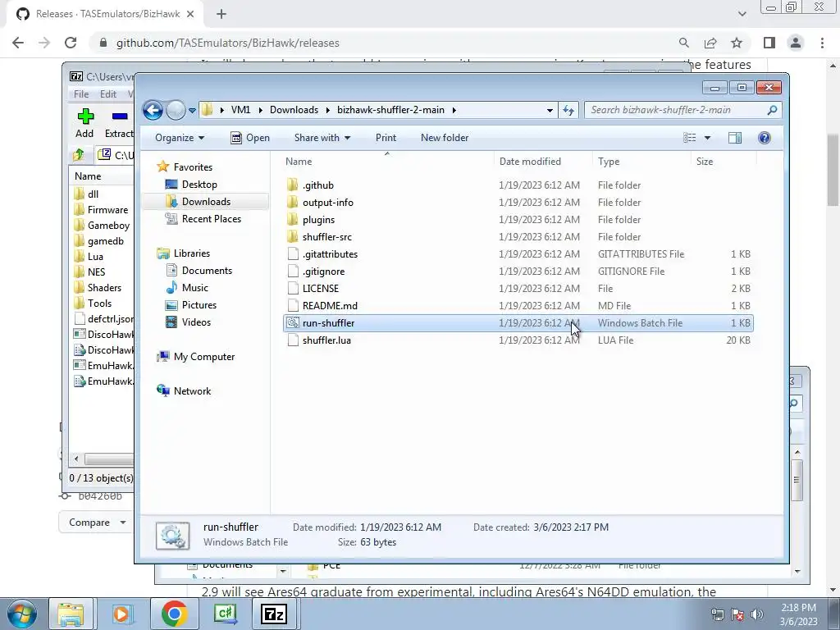Click the Chrome share page icon
840x630 pixels.
pos(710,43)
